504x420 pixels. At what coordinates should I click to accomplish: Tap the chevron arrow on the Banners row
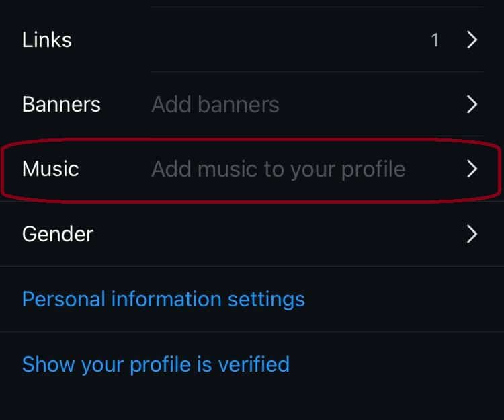click(472, 105)
